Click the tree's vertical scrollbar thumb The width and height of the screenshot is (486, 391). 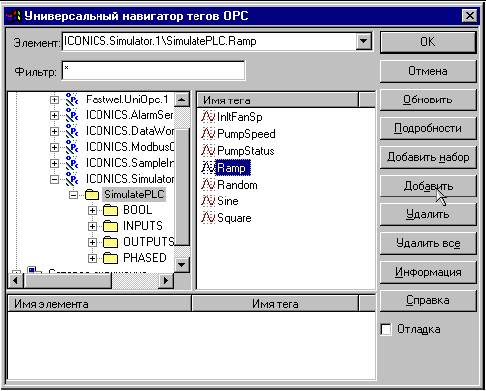point(182,186)
